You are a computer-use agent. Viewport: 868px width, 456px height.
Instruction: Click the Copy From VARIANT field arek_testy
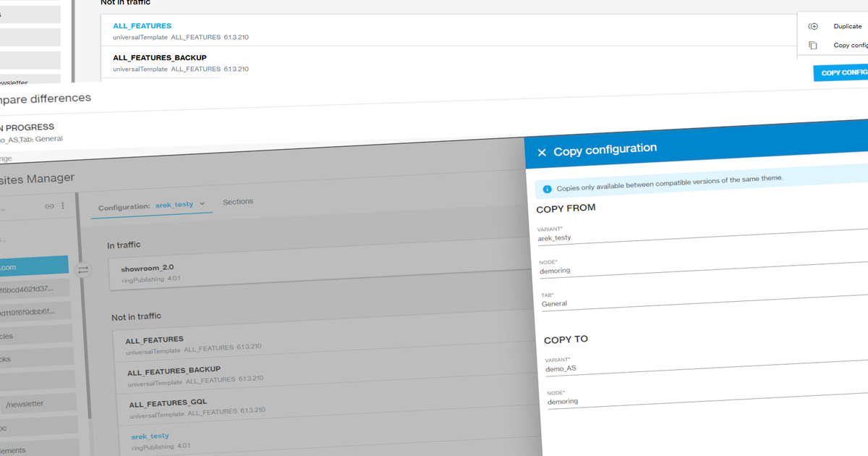click(x=702, y=234)
